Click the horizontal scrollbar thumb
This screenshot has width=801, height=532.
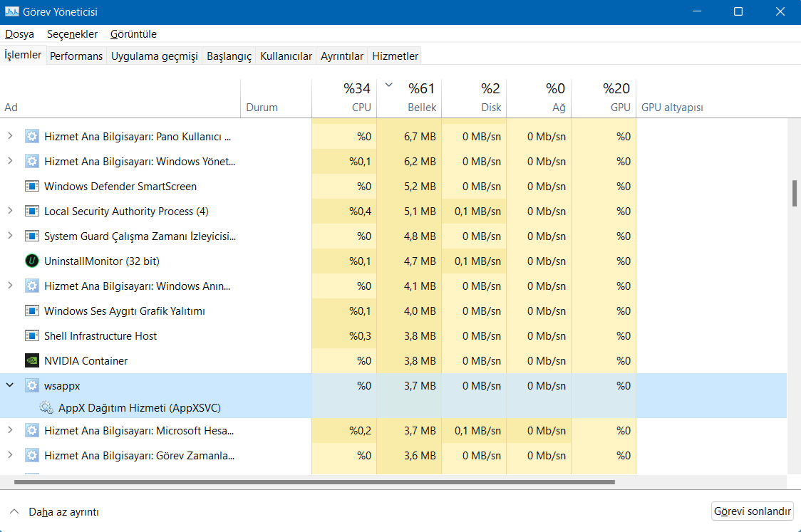pyautogui.click(x=315, y=481)
